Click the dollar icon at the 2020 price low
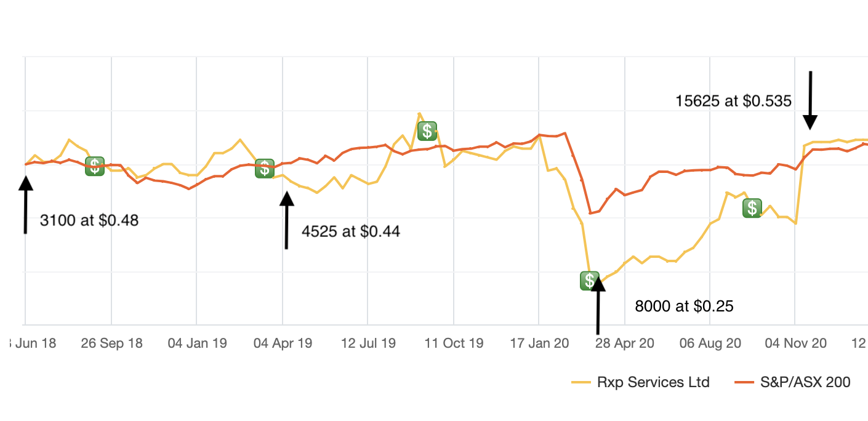The width and height of the screenshot is (868, 421). (589, 281)
